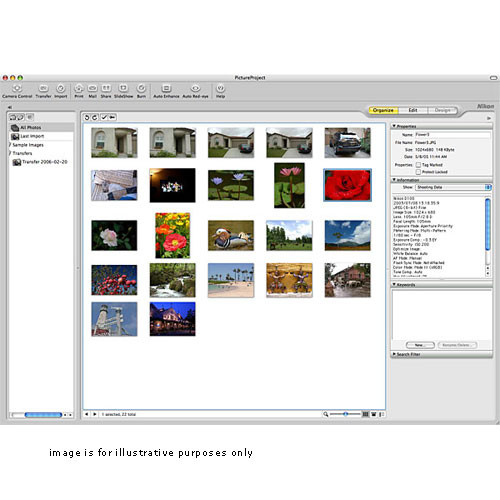The width and height of the screenshot is (500, 500).
Task: Collapse the Properties panel section
Action: (394, 126)
